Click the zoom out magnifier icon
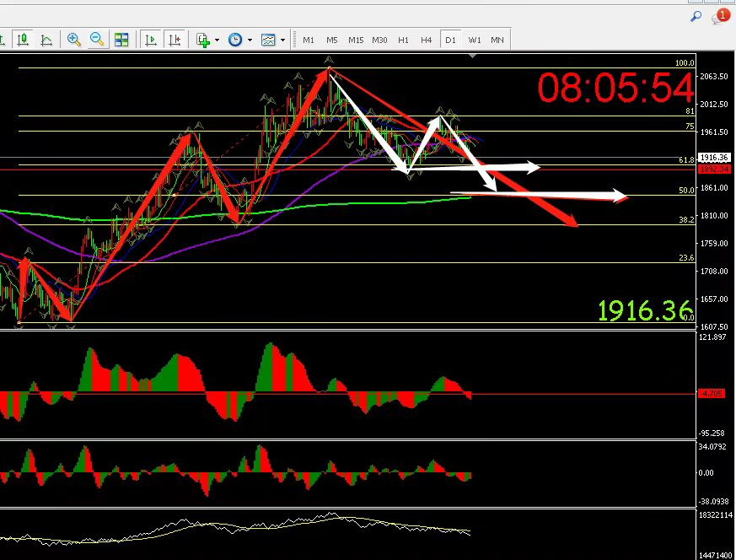 click(97, 40)
